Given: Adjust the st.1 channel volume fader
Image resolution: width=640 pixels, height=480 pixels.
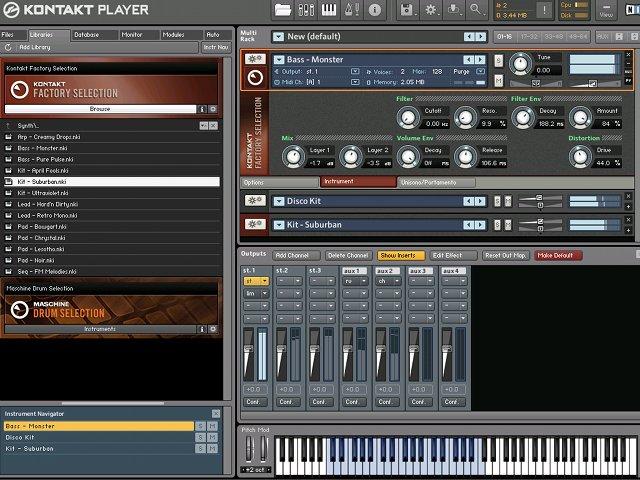Looking at the screenshot, I should click(248, 350).
